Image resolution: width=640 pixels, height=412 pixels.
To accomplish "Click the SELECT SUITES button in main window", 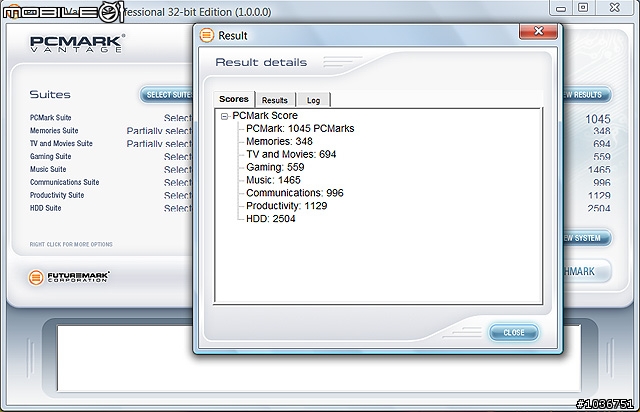I will (x=167, y=95).
